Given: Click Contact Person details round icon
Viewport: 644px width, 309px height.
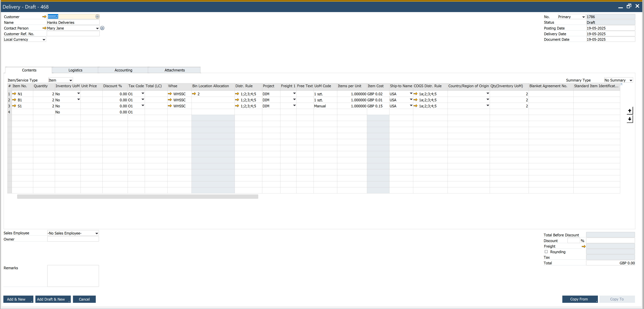Looking at the screenshot, I should click(102, 28).
